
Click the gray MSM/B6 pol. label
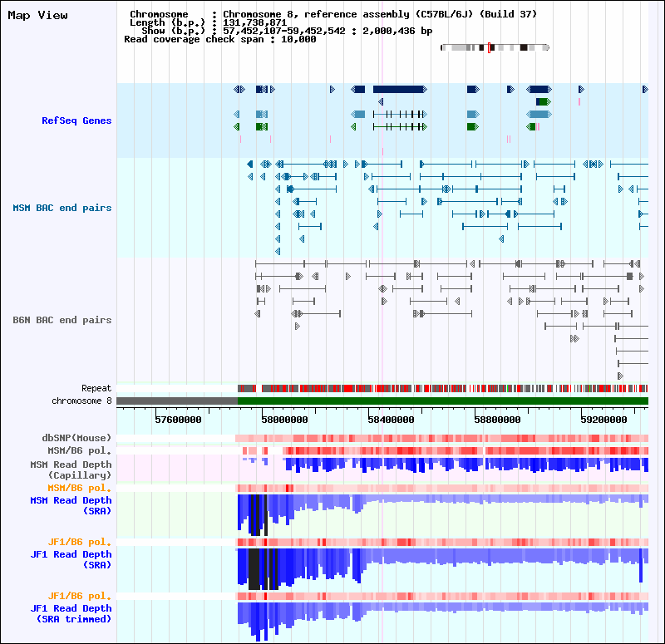pyautogui.click(x=79, y=450)
